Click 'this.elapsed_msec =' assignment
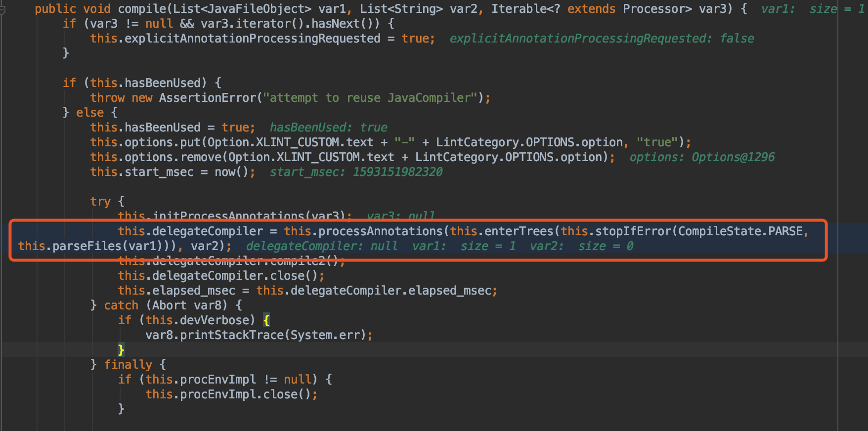This screenshot has width=868, height=431. 183,291
